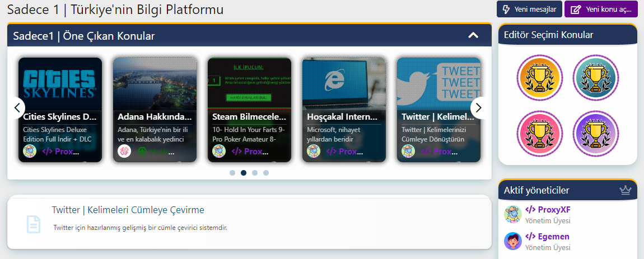Click the crown icon in Aktif yöneticiler

point(625,190)
